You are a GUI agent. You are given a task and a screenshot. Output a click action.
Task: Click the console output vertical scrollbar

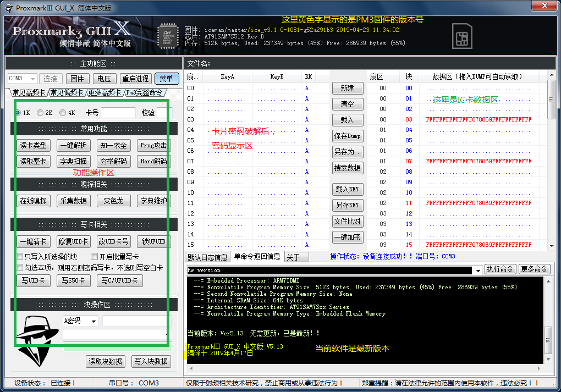coord(548,320)
